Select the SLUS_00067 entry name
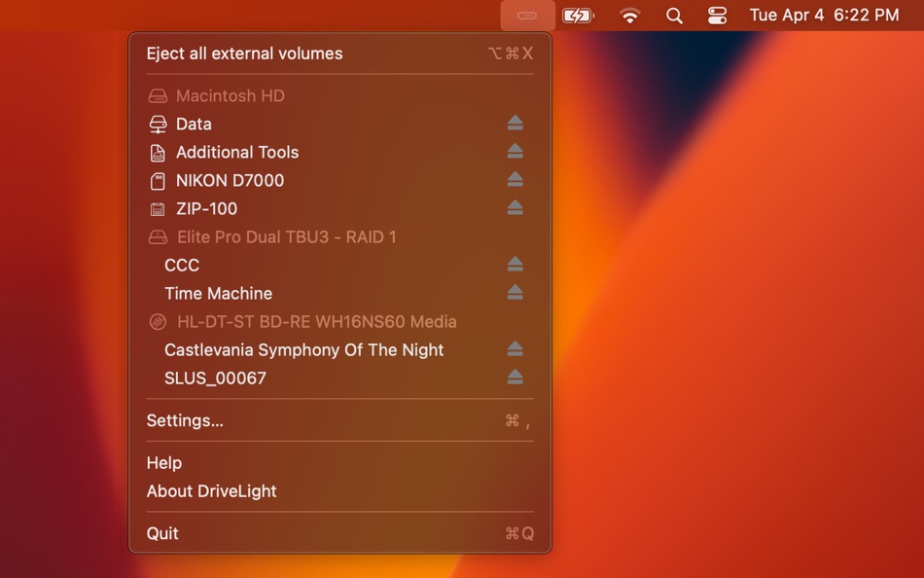The image size is (924, 578). pyautogui.click(x=216, y=379)
